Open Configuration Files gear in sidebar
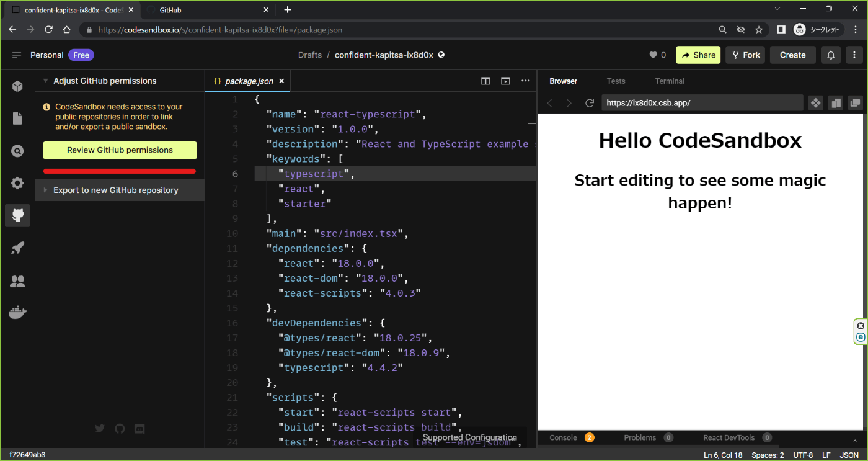 pyautogui.click(x=17, y=183)
